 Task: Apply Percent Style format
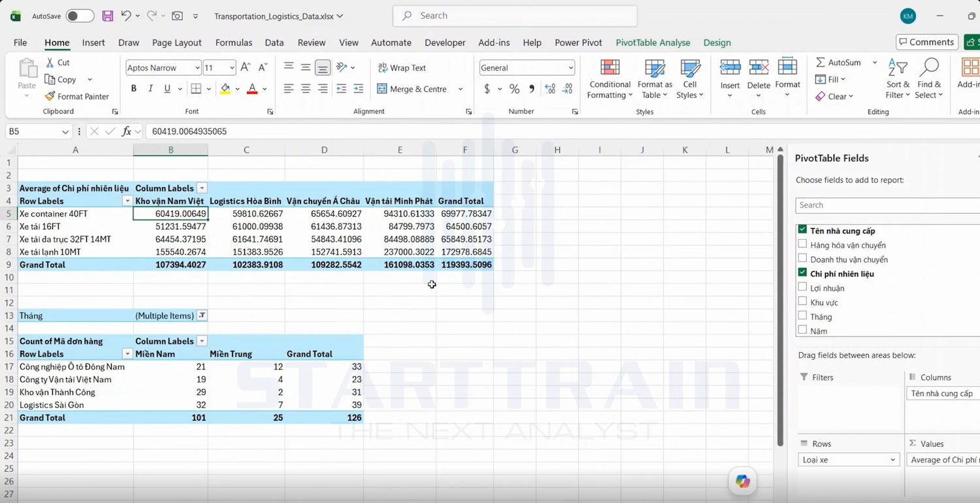click(515, 89)
